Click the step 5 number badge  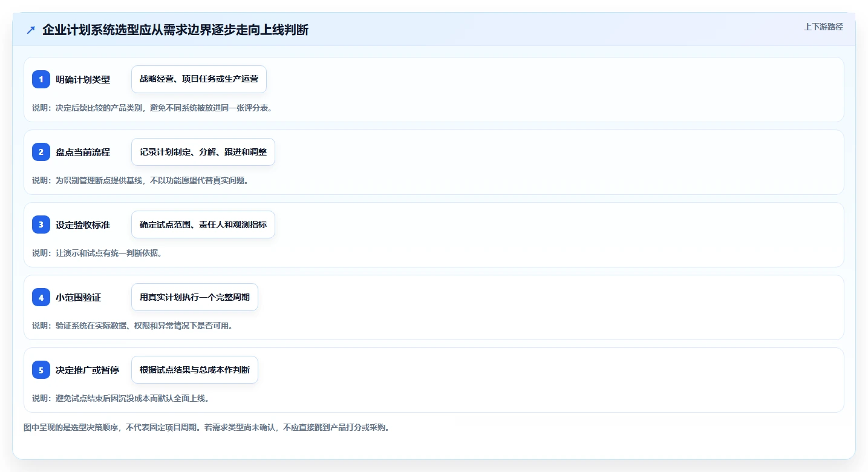click(41, 370)
